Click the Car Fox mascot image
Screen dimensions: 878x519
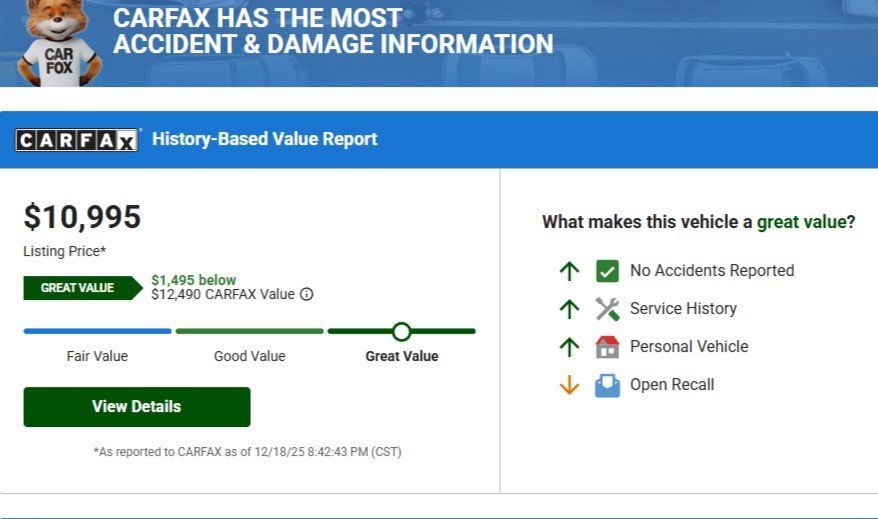[58, 42]
